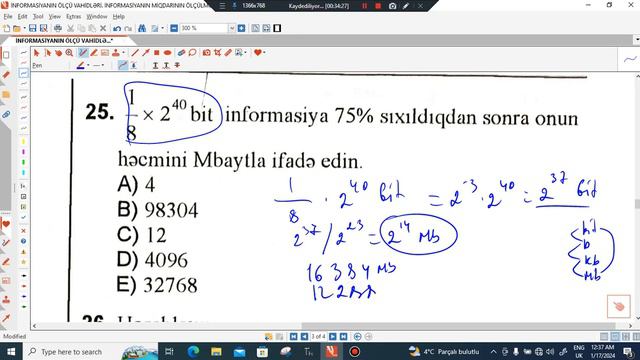Open the Tool menu

coord(38,17)
